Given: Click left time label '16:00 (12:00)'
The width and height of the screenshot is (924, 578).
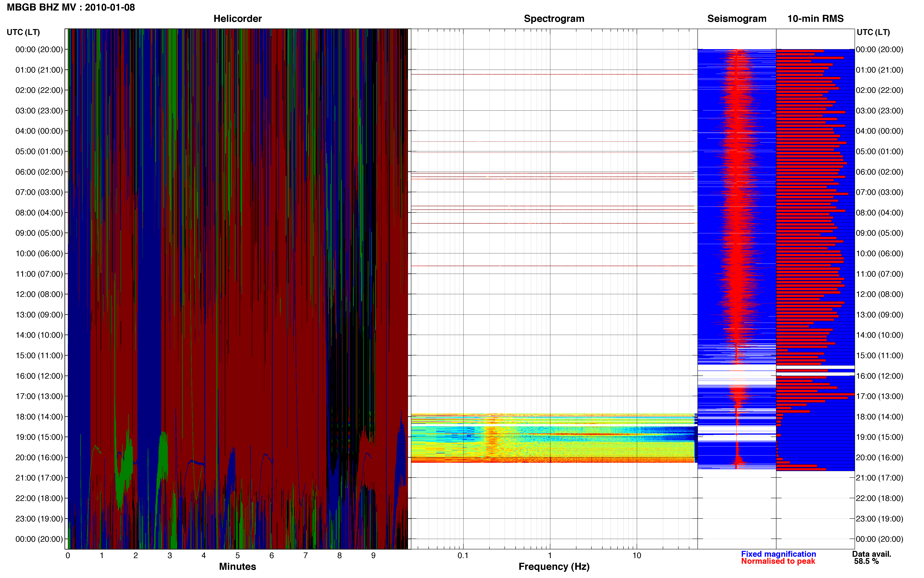Looking at the screenshot, I should (39, 376).
